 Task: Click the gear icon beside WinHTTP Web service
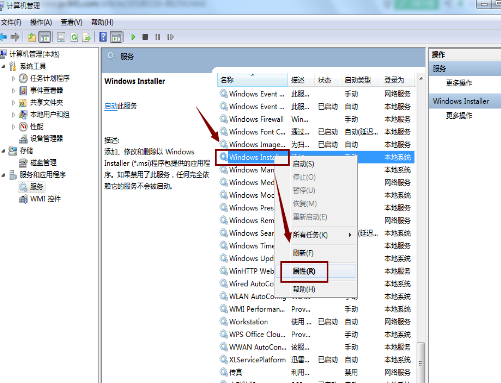pyautogui.click(x=223, y=271)
